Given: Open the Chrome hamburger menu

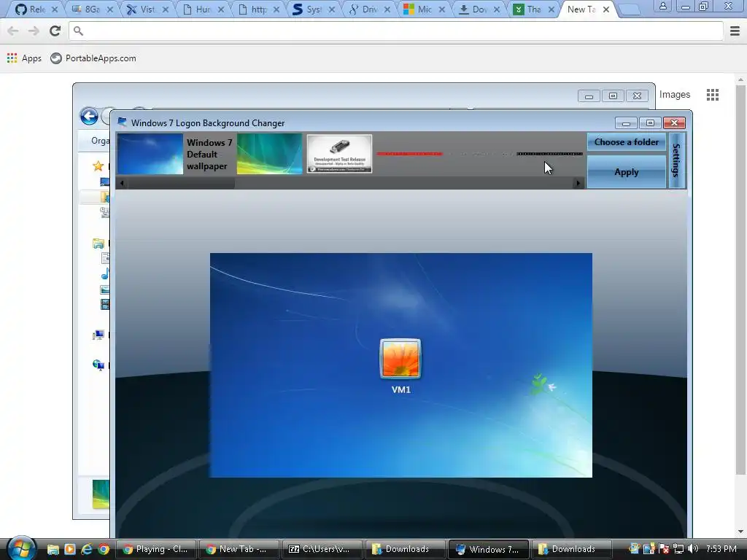Looking at the screenshot, I should [x=735, y=31].
